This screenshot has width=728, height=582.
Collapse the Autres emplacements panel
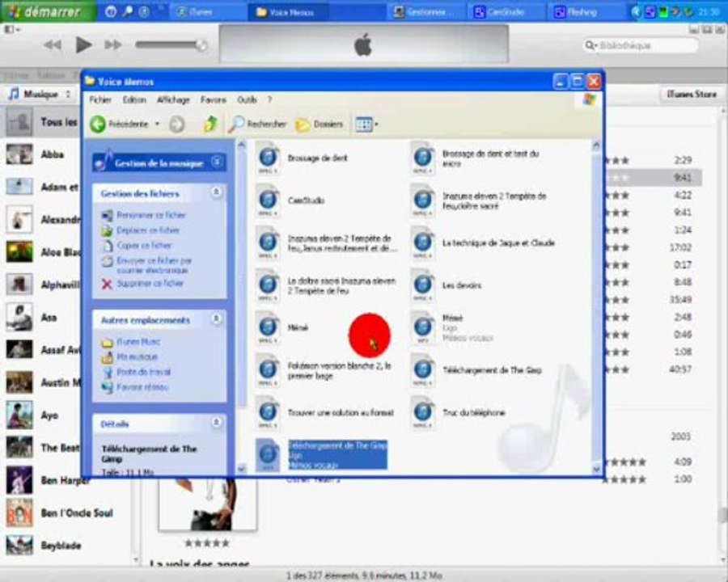[x=216, y=318]
